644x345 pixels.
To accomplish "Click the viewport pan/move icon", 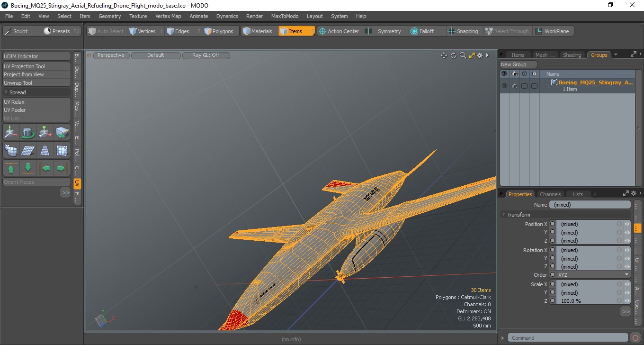I will [444, 55].
